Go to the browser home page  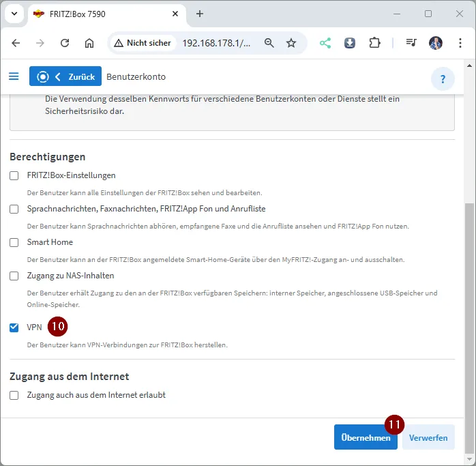(x=89, y=43)
